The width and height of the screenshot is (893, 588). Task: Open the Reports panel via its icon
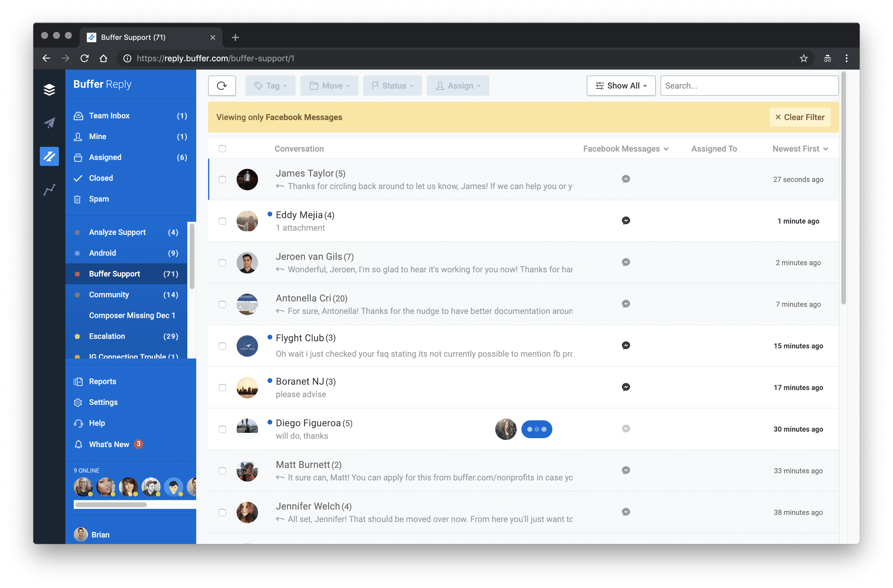click(x=78, y=381)
